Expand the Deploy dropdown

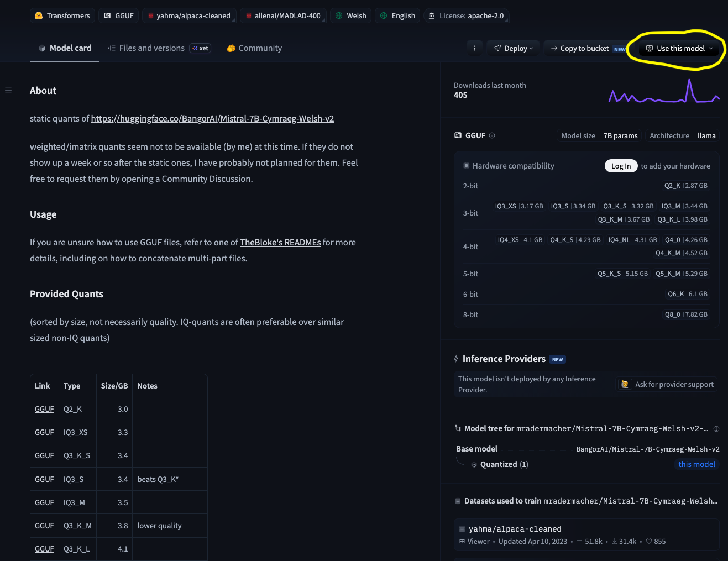(x=514, y=48)
